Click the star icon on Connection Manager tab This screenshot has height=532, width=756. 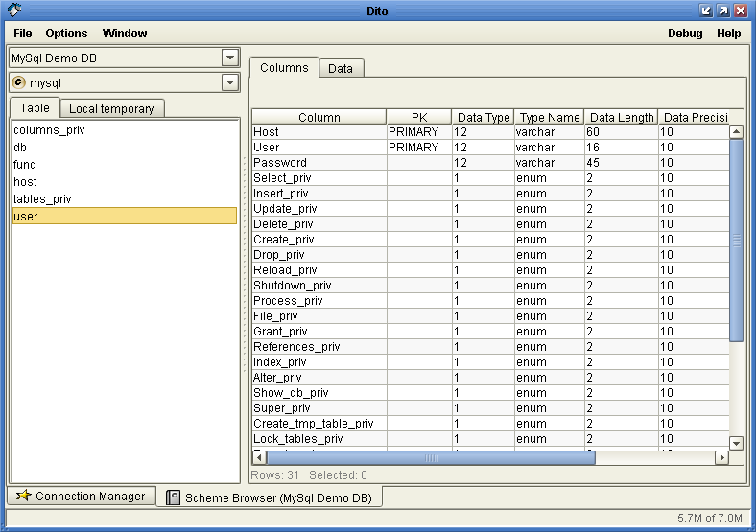[x=23, y=496]
